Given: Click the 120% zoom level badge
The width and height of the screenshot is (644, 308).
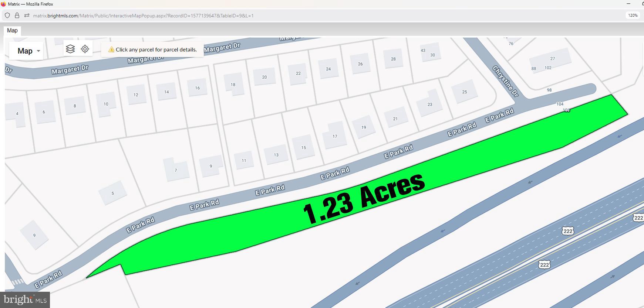Looking at the screenshot, I should (633, 16).
